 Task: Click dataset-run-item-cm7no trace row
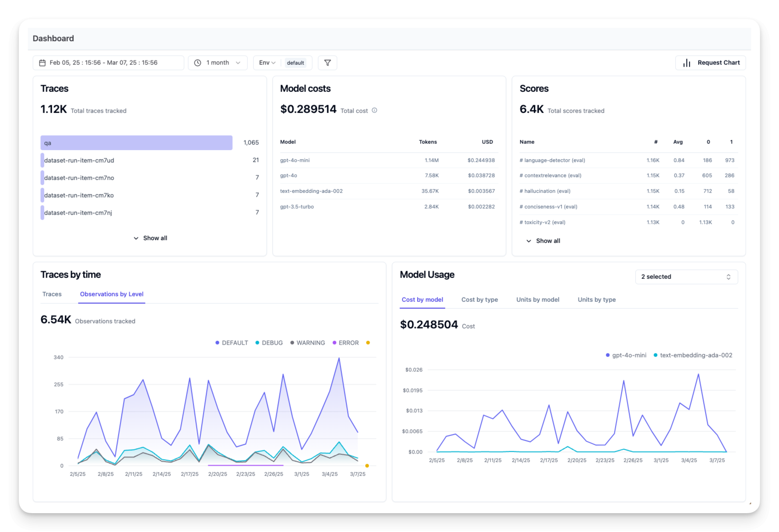(150, 178)
